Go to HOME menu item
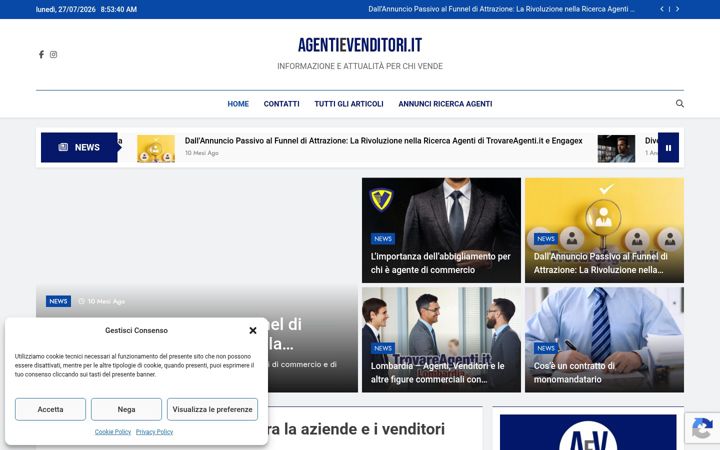 point(238,104)
